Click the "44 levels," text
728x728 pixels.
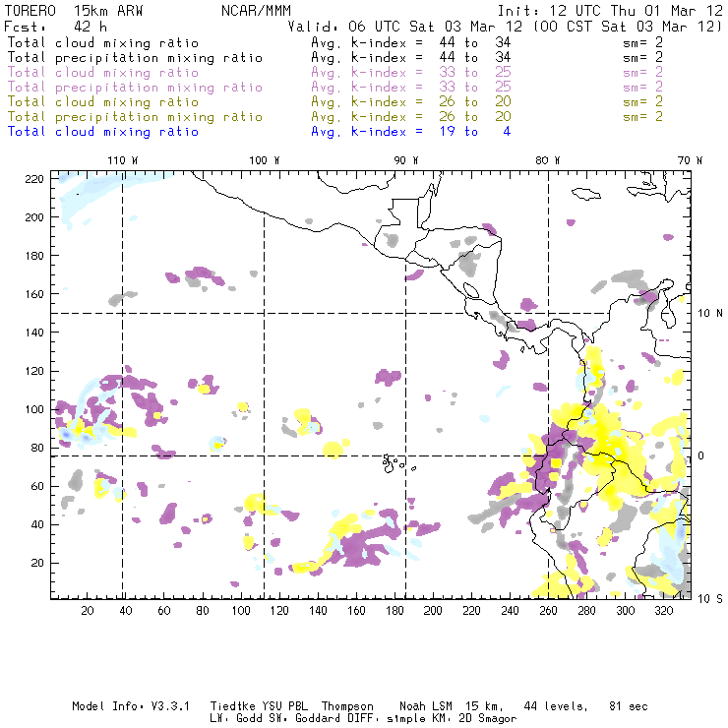(556, 706)
